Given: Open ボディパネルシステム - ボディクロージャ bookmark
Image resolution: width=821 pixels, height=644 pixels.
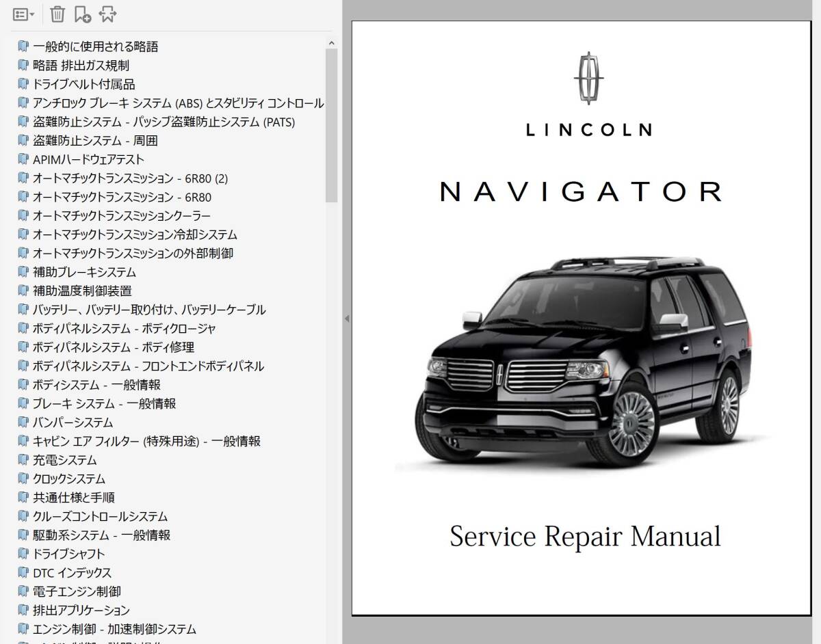Looking at the screenshot, I should tap(125, 329).
